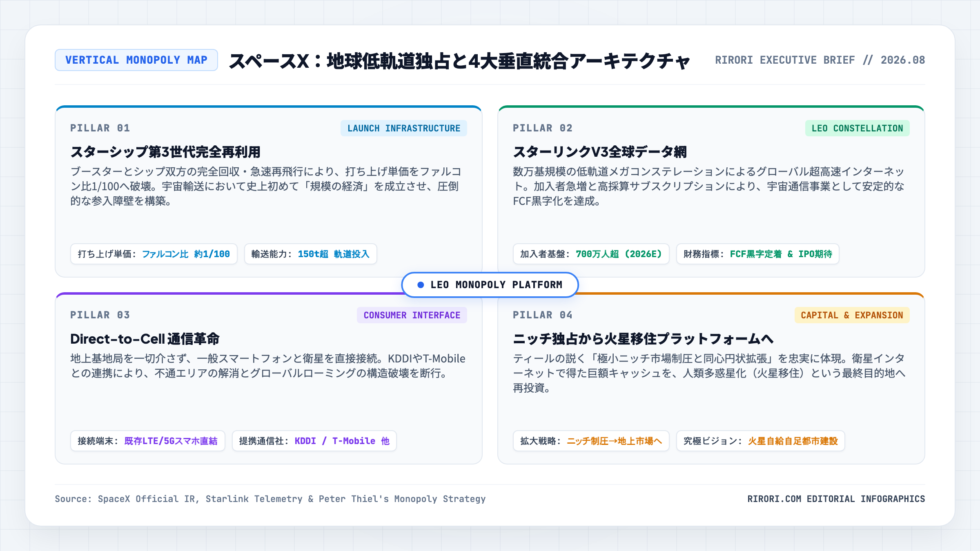Click the LEO MONOPOLY PLATFORM center pill
The width and height of the screenshot is (980, 551).
point(490,284)
